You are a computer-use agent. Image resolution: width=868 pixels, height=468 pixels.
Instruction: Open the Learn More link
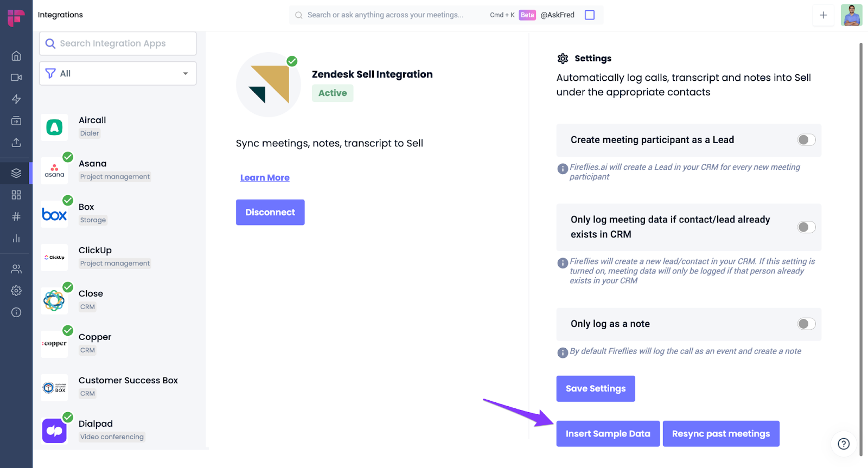(x=265, y=178)
